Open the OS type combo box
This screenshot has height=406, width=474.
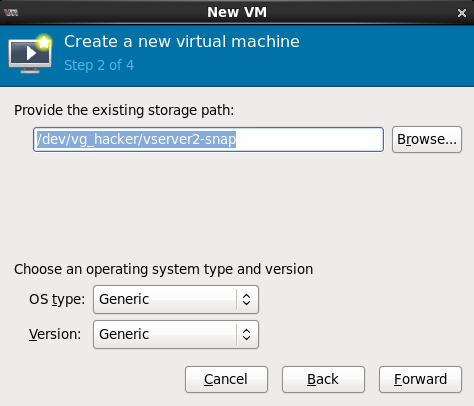(x=176, y=299)
